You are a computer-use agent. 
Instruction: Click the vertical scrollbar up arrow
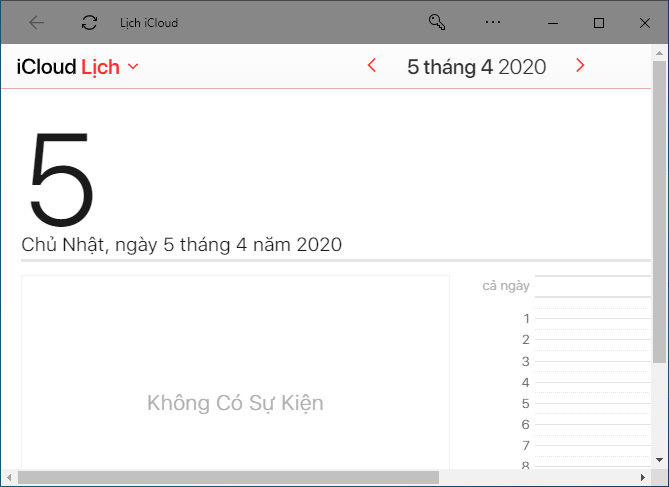pyautogui.click(x=660, y=53)
